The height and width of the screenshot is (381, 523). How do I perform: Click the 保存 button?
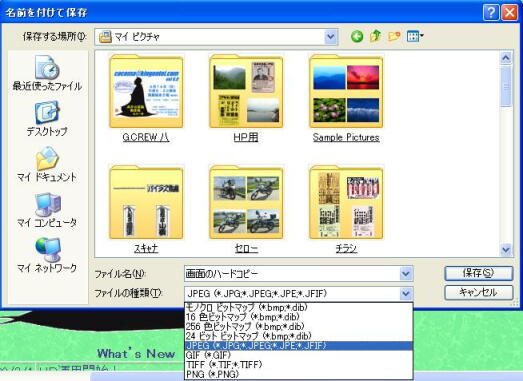point(479,273)
